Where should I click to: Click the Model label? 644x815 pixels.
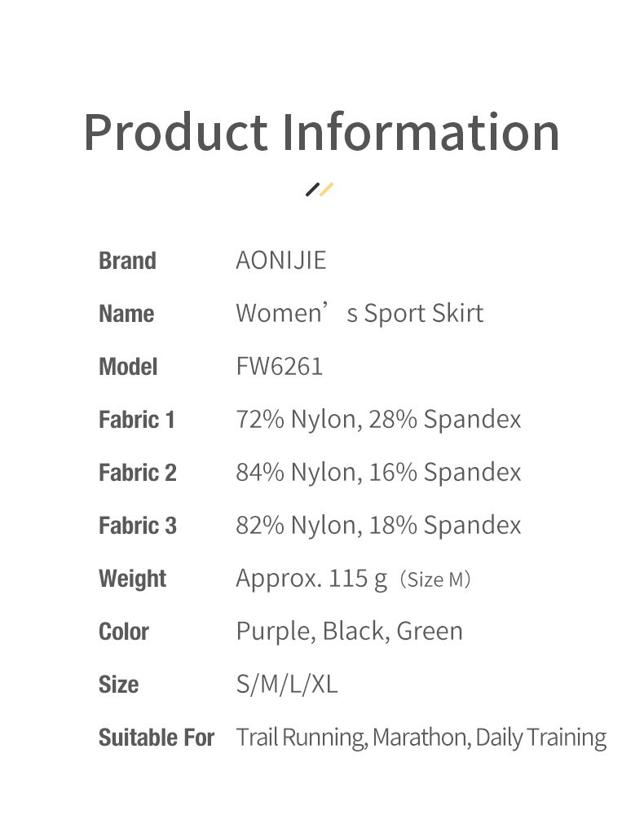(x=128, y=367)
